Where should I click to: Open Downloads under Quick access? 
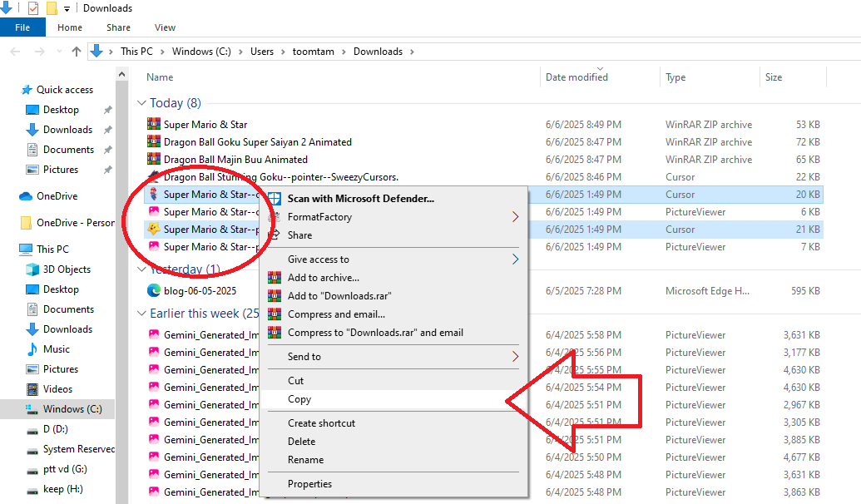pyautogui.click(x=67, y=130)
